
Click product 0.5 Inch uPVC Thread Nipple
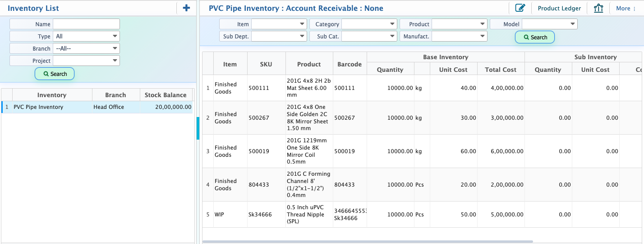(x=309, y=215)
